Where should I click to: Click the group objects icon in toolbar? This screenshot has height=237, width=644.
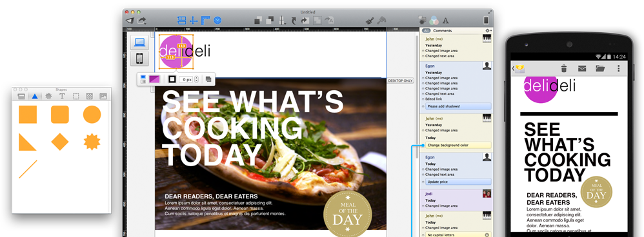(x=317, y=20)
